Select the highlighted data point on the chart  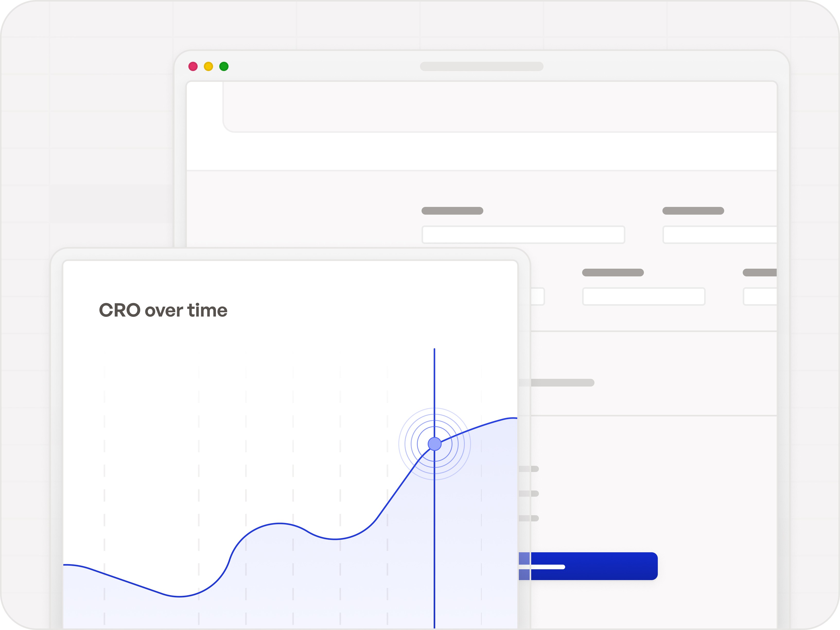tap(435, 443)
